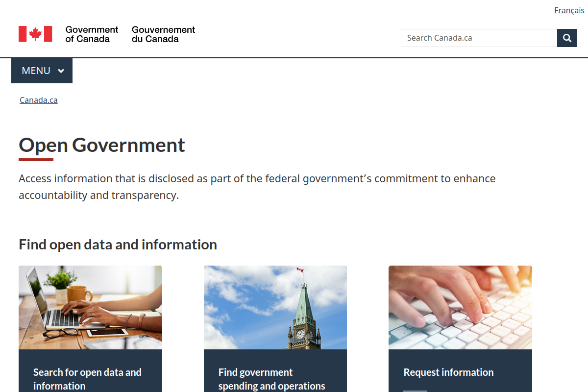Click the search magnifier button
This screenshot has height=392, width=588.
coord(567,38)
